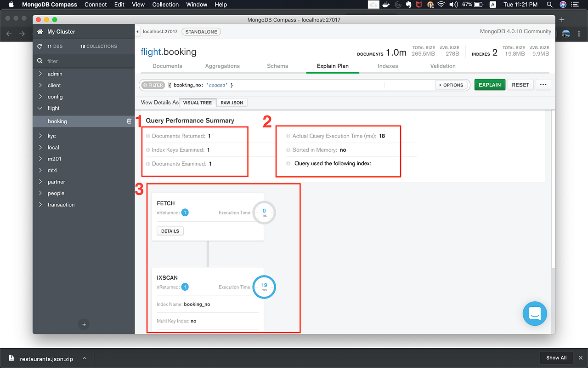Click the trash icon to drop booking collection
Viewport: 588px width, 368px height.
(x=129, y=121)
